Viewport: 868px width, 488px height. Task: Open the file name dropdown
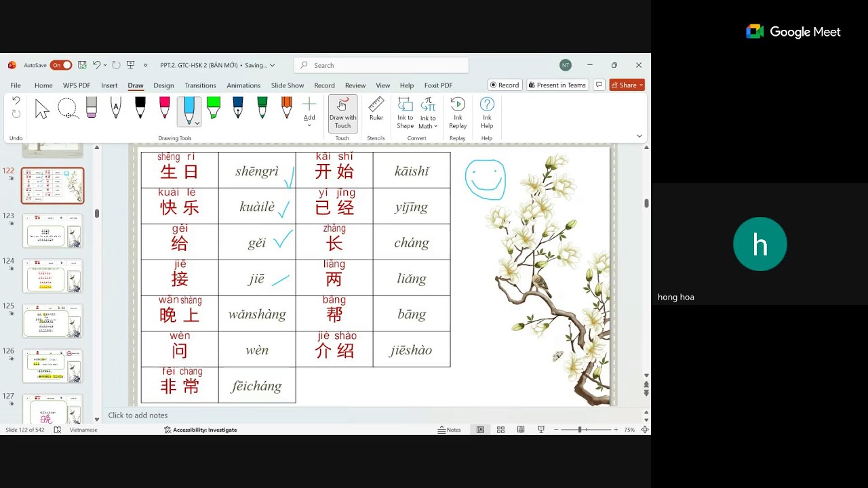pyautogui.click(x=273, y=65)
